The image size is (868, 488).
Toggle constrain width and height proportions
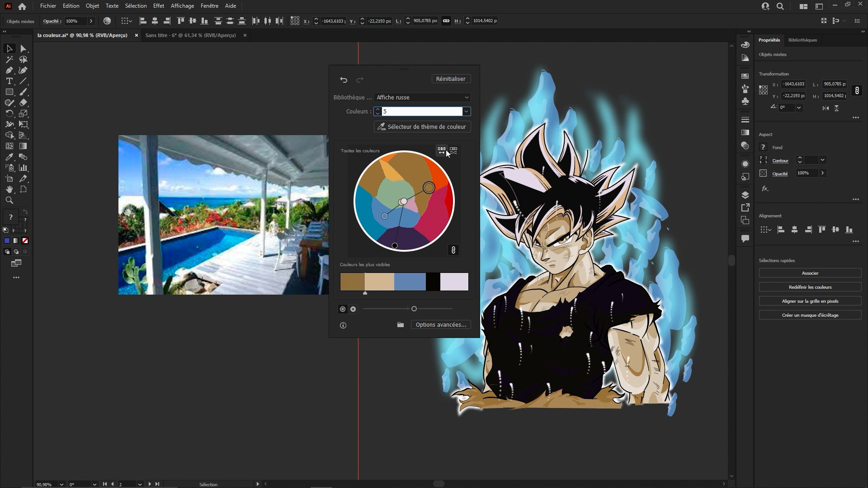[x=446, y=21]
